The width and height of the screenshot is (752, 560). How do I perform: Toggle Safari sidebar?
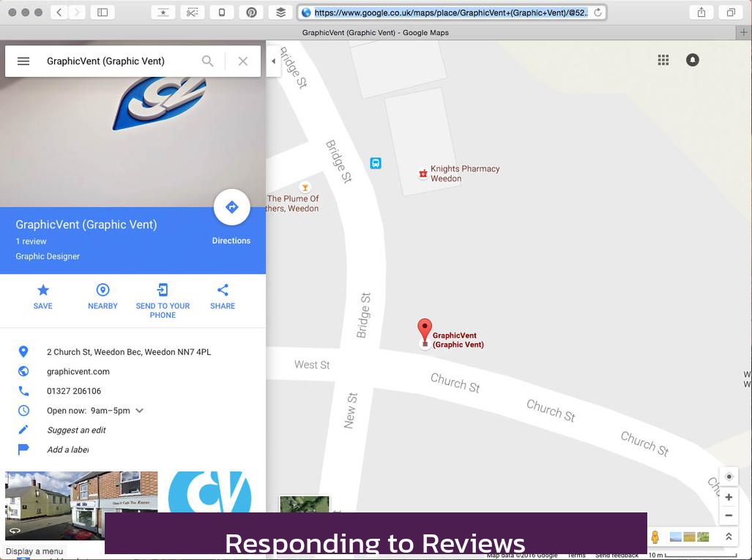tap(103, 12)
